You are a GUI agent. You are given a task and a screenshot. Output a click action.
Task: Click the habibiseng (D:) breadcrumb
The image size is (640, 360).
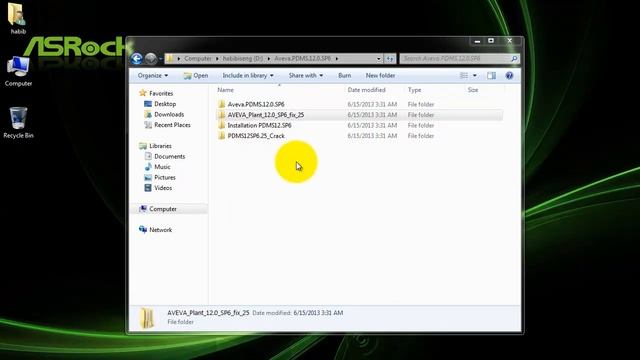coord(243,59)
